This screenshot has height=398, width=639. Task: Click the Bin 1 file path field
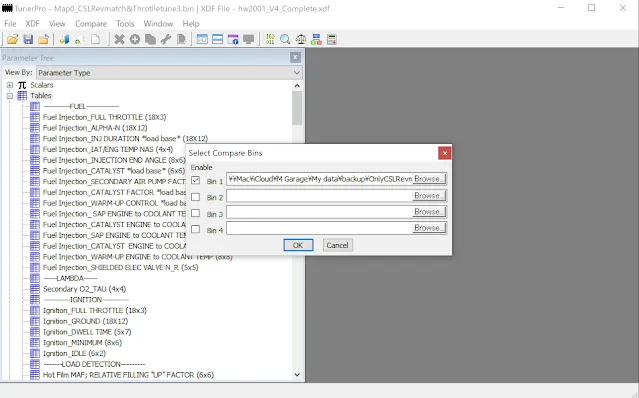(319, 179)
